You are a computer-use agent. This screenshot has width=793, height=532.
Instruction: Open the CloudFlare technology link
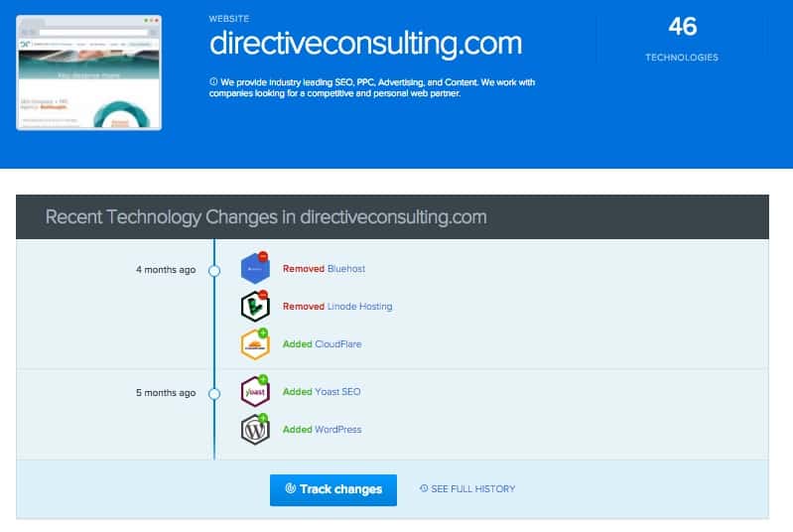coord(338,344)
